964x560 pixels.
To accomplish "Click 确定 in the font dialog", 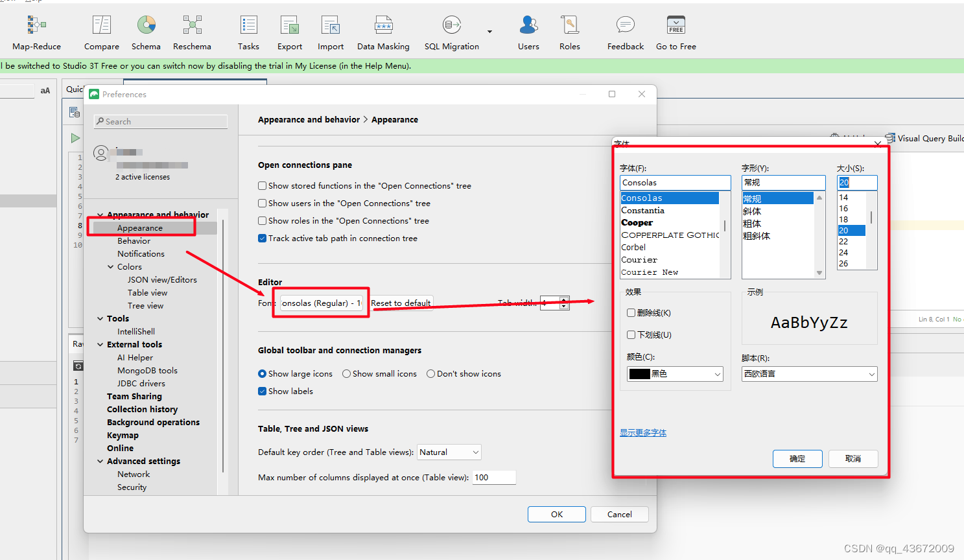I will (797, 459).
